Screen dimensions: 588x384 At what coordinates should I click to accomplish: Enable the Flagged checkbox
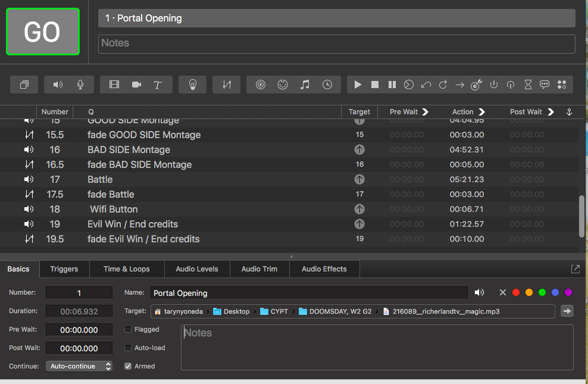pyautogui.click(x=128, y=329)
